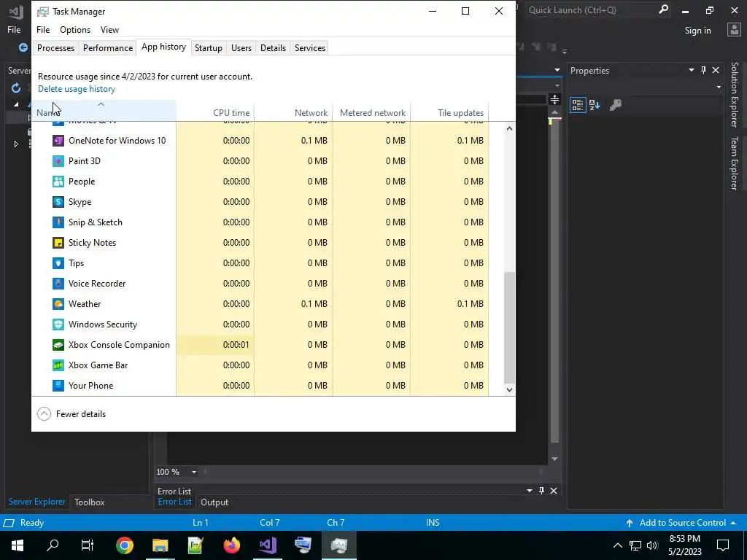Sort by Metered network column header
The image size is (747, 560).
(x=371, y=111)
